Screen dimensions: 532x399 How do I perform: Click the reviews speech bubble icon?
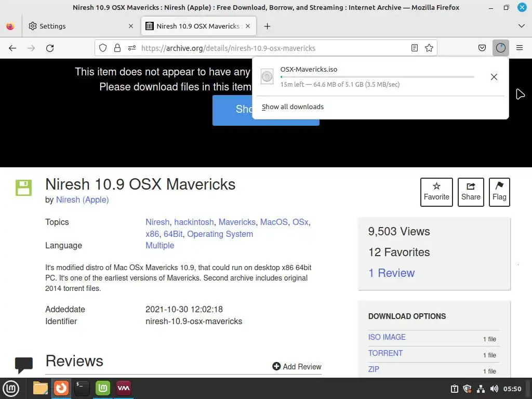pos(24,365)
